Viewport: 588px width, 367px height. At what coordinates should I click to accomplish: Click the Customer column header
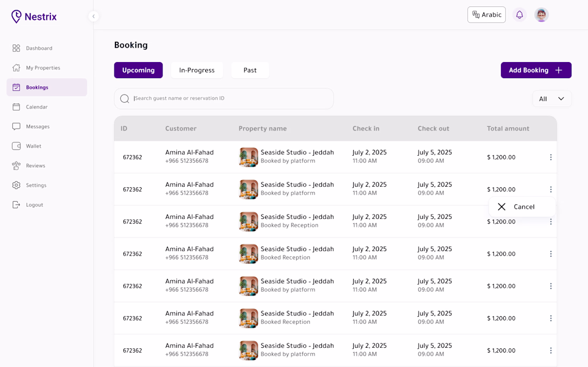(181, 128)
